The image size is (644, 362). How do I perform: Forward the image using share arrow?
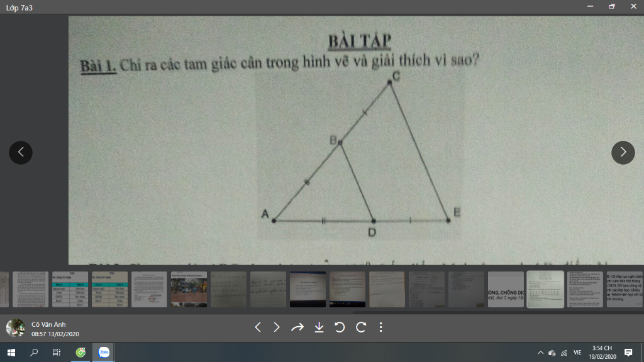coord(297,327)
